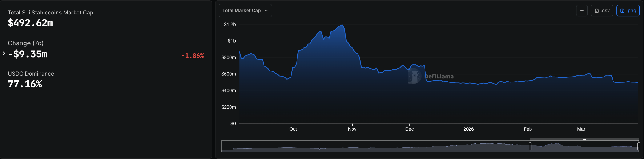Click the Oct label on x-axis
Image resolution: width=644 pixels, height=159 pixels.
pyautogui.click(x=293, y=129)
